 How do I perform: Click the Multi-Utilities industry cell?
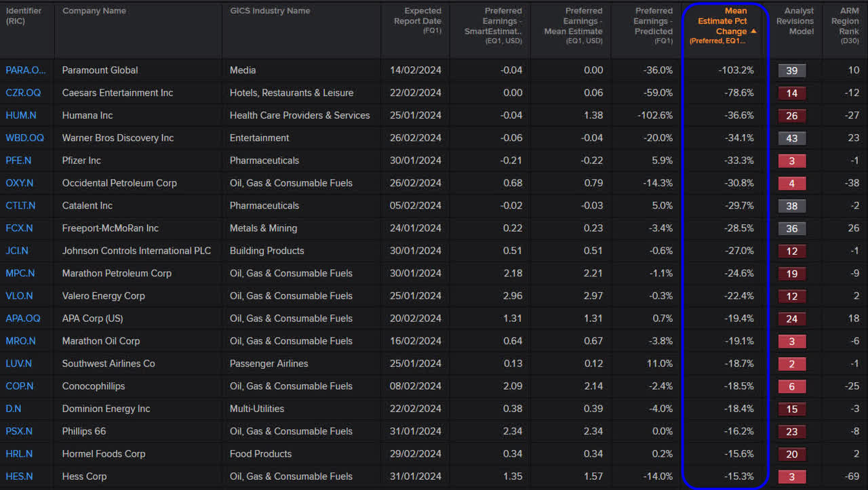click(x=257, y=409)
